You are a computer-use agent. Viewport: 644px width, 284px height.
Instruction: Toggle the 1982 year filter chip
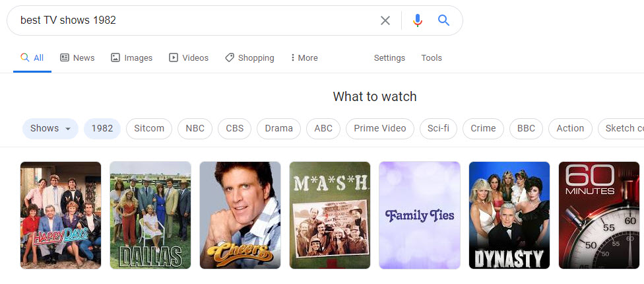coord(102,129)
